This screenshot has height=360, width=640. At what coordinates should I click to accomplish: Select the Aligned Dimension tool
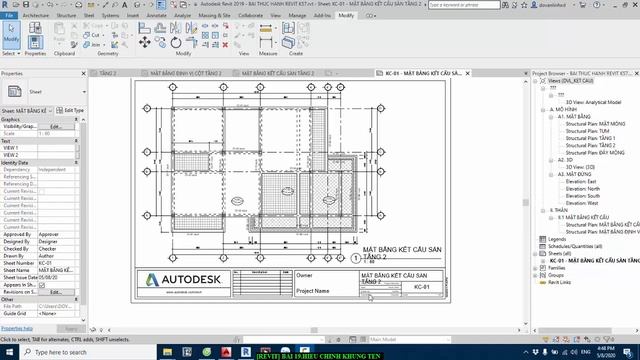pyautogui.click(x=266, y=42)
